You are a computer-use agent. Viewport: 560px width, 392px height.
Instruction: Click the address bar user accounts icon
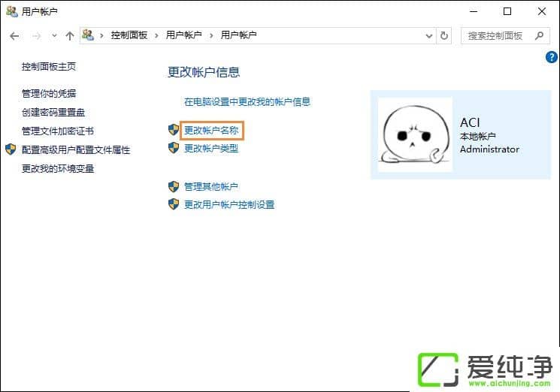pyautogui.click(x=88, y=35)
